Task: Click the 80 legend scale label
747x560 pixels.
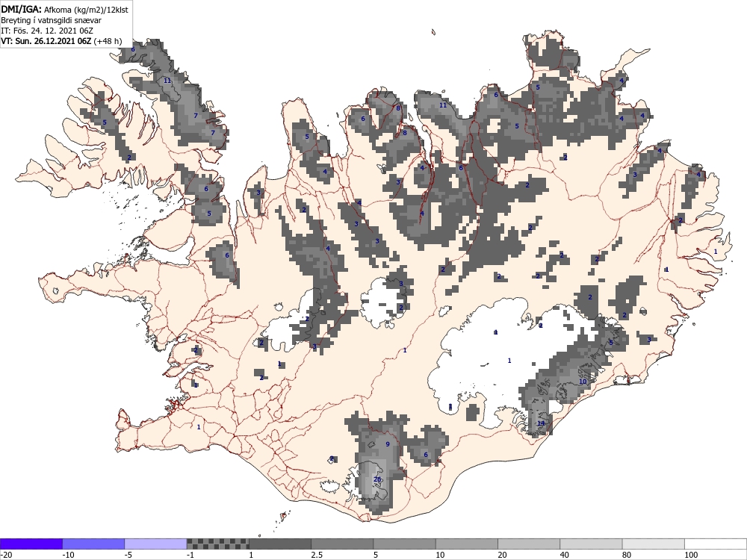Action: tap(627, 555)
